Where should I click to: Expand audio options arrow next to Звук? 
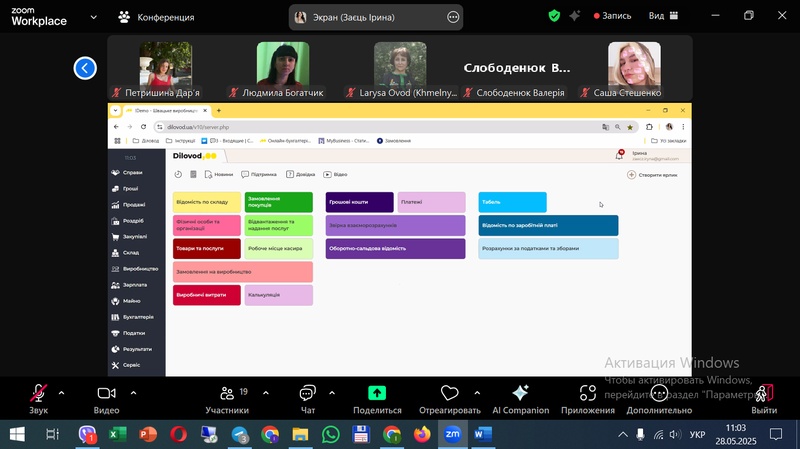61,393
